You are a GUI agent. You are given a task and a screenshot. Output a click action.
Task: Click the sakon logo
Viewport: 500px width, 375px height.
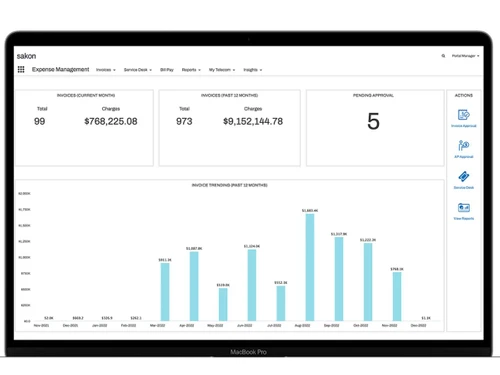coord(26,56)
